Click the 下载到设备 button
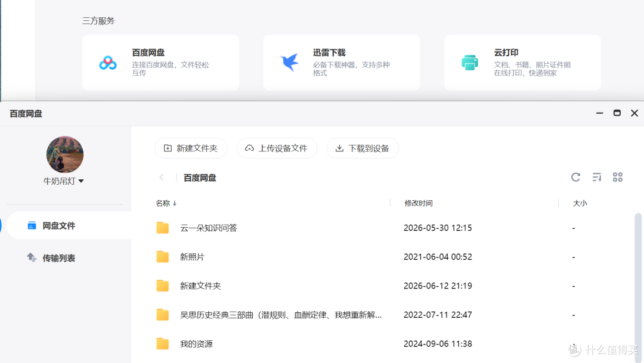 pyautogui.click(x=363, y=148)
